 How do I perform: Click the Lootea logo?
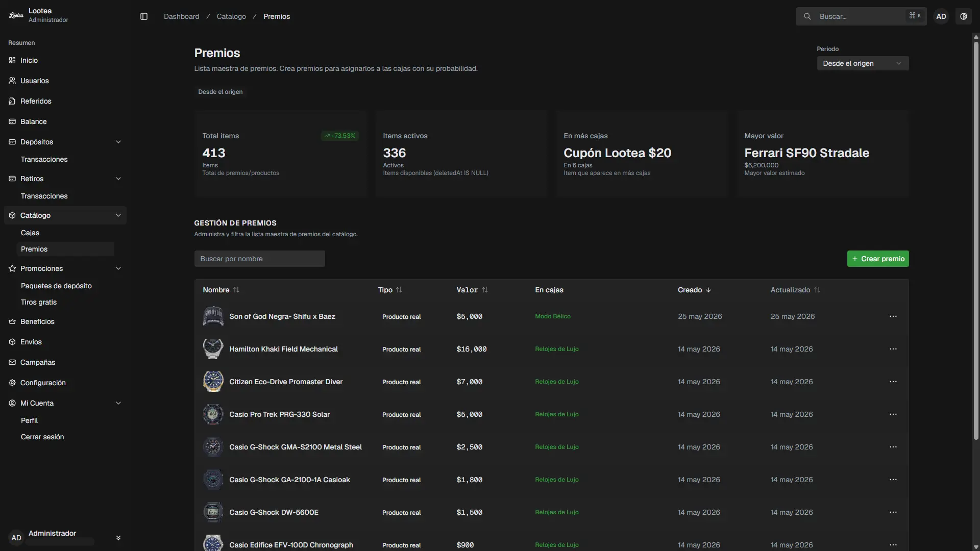coord(16,15)
